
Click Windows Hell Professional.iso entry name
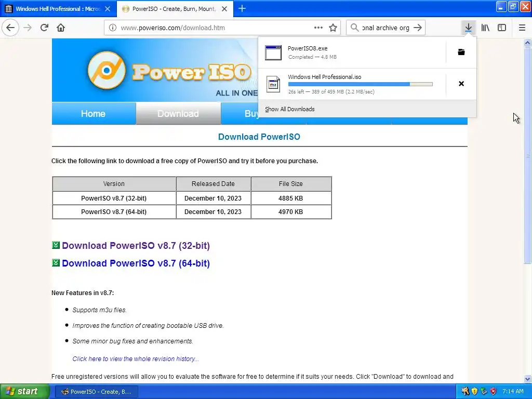coord(325,77)
